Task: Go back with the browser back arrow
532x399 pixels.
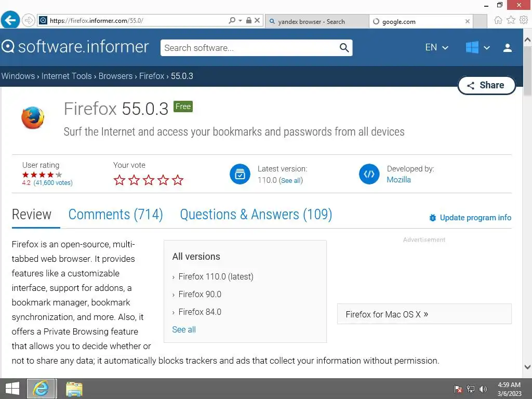Action: [x=10, y=20]
